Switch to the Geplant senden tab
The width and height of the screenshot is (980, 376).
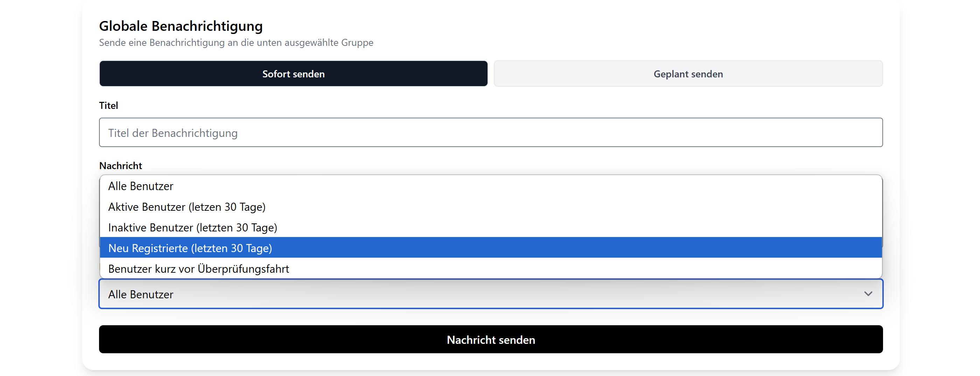(688, 74)
